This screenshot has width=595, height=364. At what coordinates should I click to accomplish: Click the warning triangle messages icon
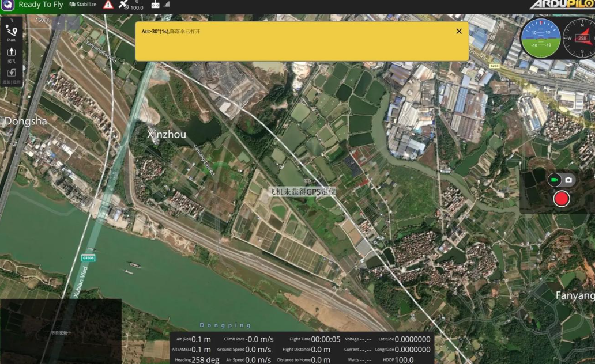pos(108,5)
